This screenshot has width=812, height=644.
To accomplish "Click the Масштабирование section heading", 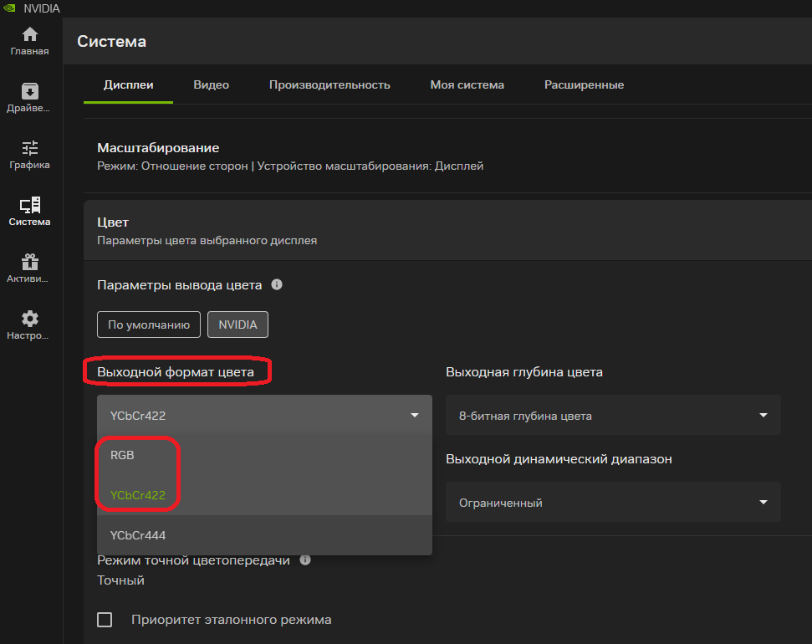I will [158, 148].
